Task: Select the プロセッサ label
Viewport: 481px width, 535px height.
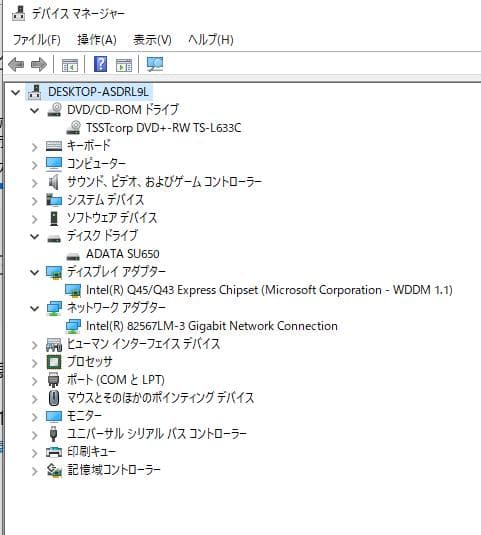Action: click(89, 362)
